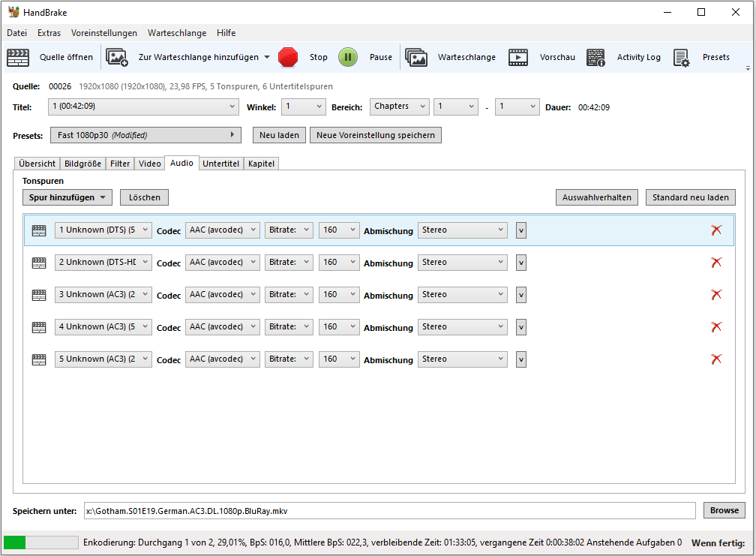
Task: Remove audio track 5 with red X
Action: [716, 359]
